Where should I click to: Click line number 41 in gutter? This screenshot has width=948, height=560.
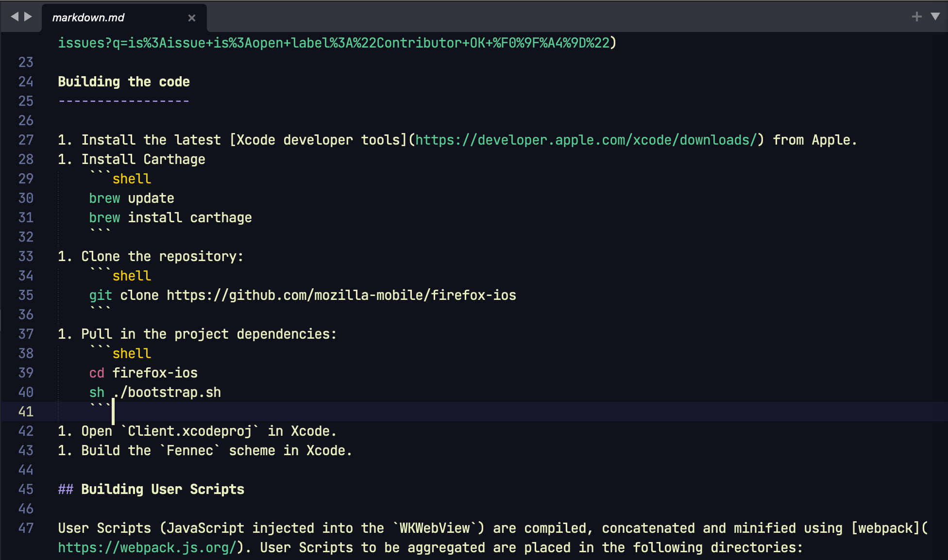click(26, 412)
